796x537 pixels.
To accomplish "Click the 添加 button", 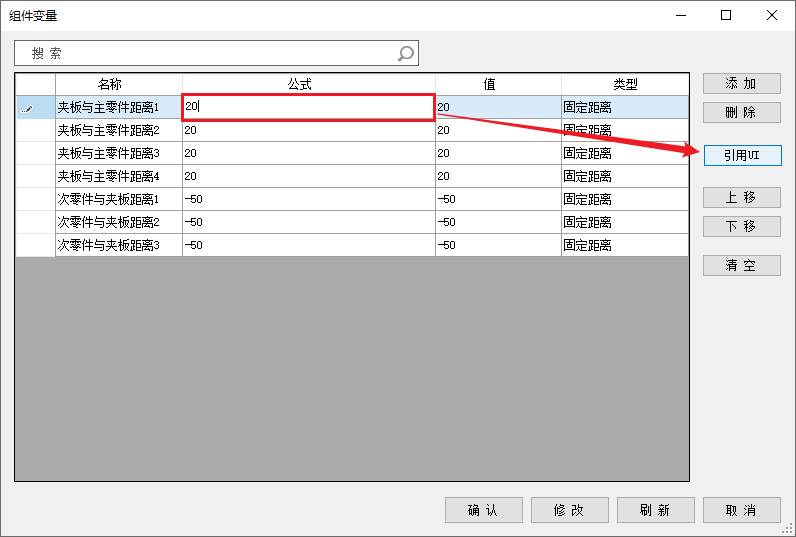I will 742,84.
